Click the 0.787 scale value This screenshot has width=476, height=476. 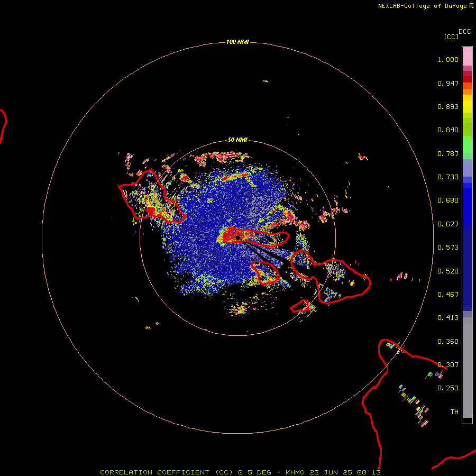coord(448,153)
